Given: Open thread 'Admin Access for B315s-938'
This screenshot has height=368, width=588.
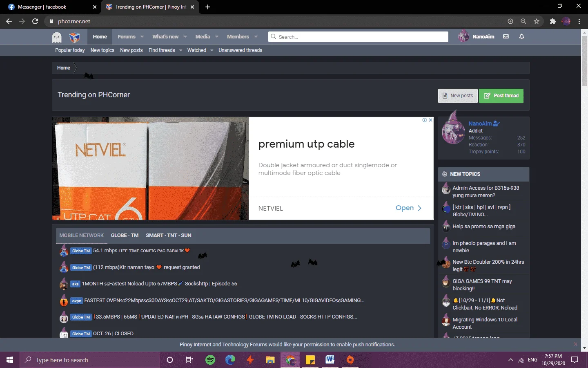Looking at the screenshot, I should coord(486,192).
